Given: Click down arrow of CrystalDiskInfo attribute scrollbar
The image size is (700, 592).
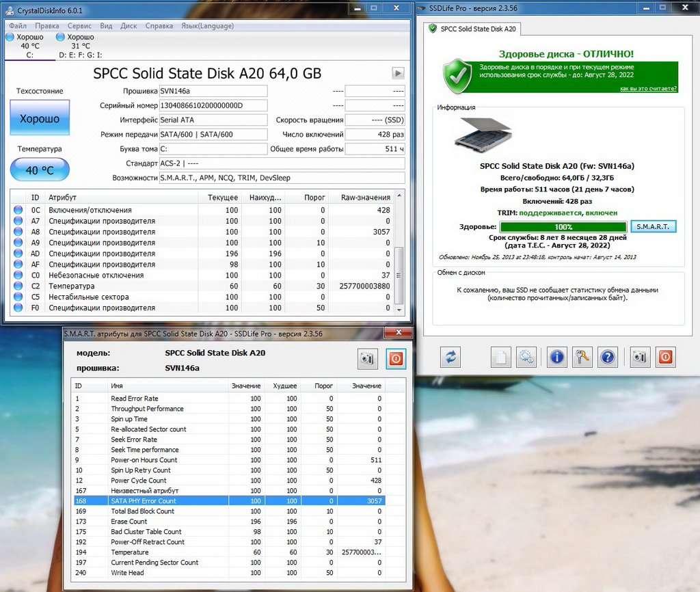Looking at the screenshot, I should click(x=399, y=310).
